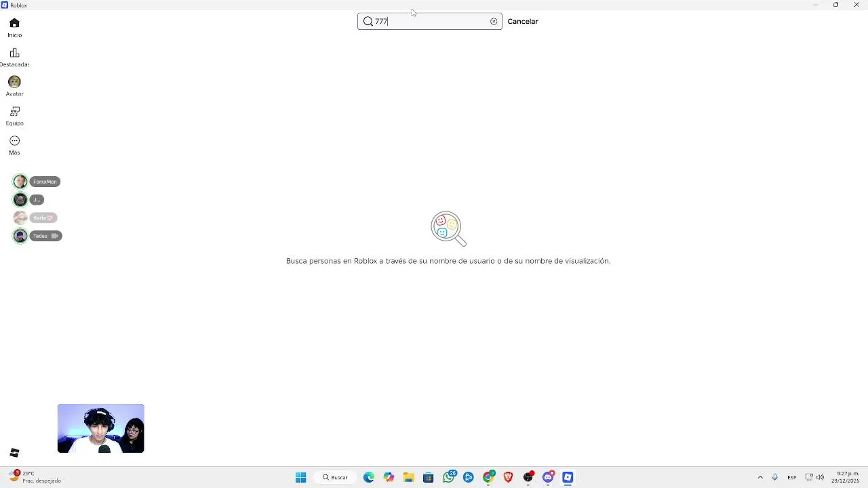Open Discord from taskbar
Screen dimensions: 868x488
(548, 478)
